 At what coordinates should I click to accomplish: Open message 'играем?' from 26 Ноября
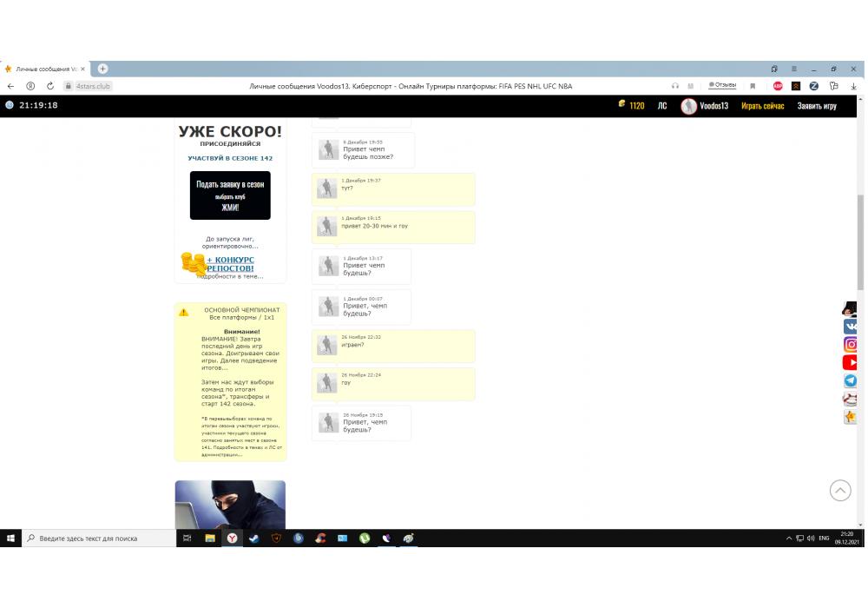click(393, 345)
